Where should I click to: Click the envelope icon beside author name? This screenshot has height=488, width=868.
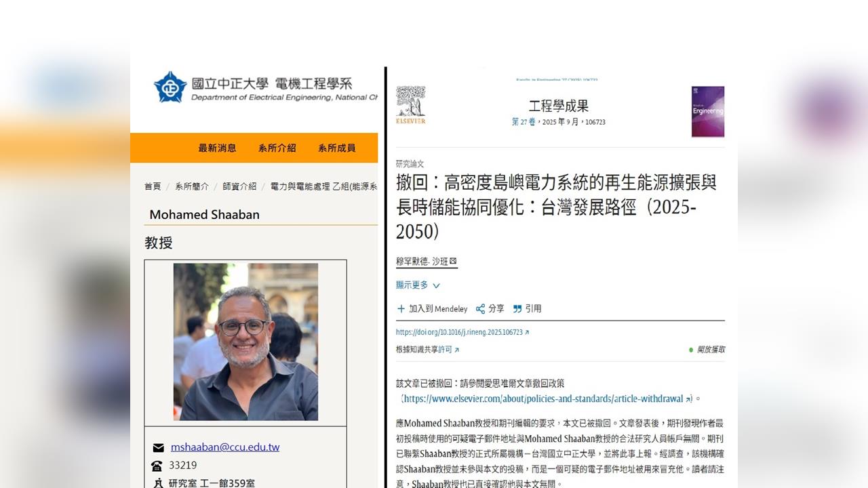453,261
